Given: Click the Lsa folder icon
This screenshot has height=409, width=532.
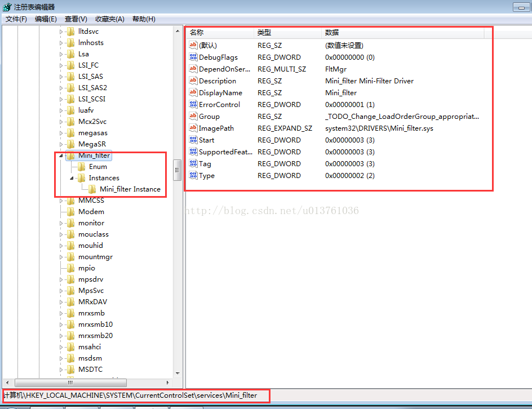Looking at the screenshot, I should 70,54.
